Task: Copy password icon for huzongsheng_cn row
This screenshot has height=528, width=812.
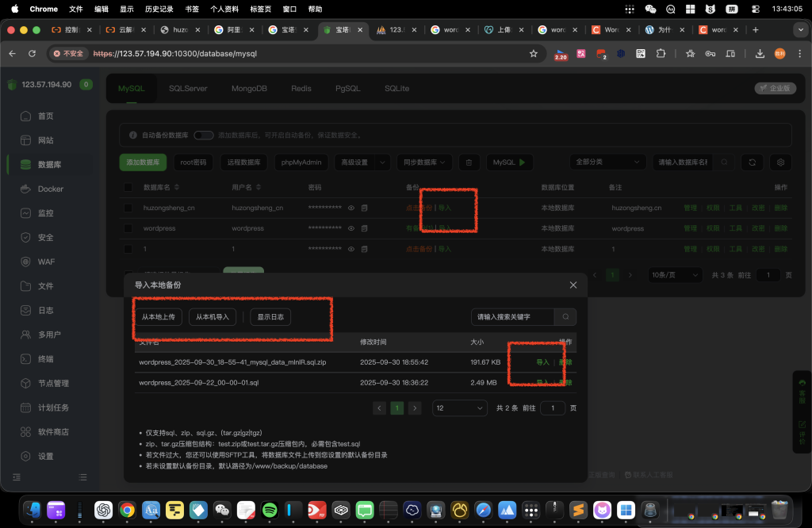Action: click(365, 209)
